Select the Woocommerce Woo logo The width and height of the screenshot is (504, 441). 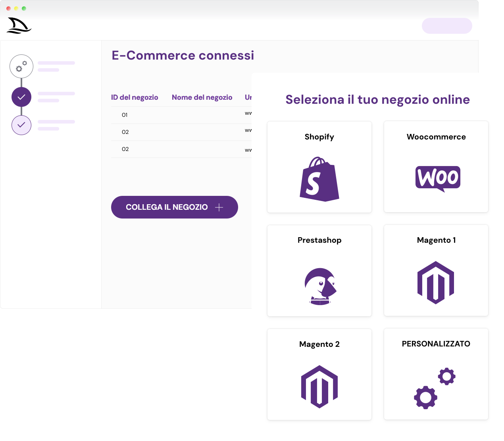click(x=438, y=178)
